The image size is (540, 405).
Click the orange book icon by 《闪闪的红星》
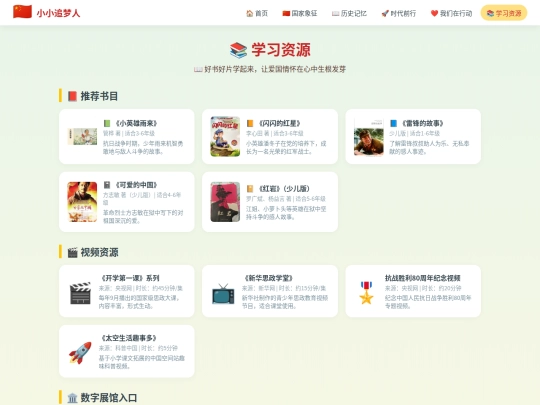coord(250,123)
